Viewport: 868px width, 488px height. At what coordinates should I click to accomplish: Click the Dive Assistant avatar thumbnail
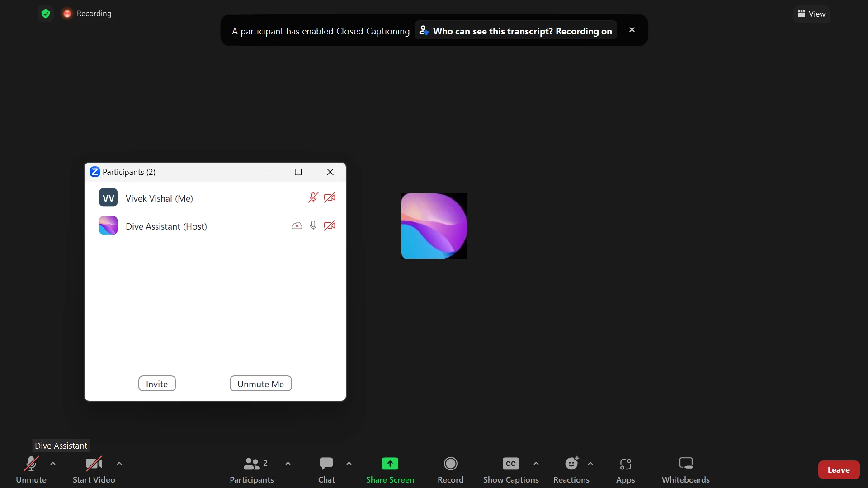[x=434, y=226]
